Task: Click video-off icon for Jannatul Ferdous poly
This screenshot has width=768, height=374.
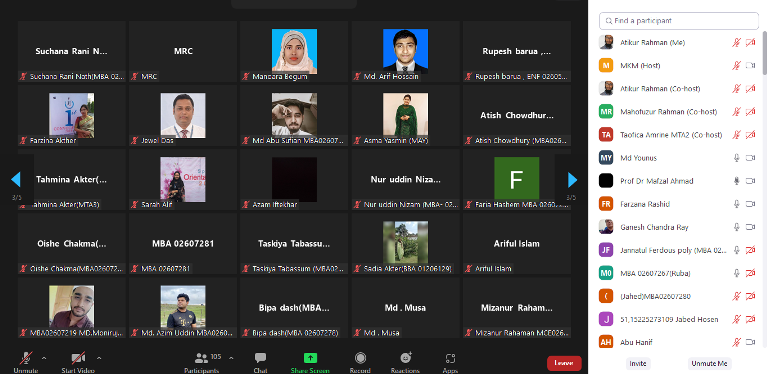Action: pos(750,250)
